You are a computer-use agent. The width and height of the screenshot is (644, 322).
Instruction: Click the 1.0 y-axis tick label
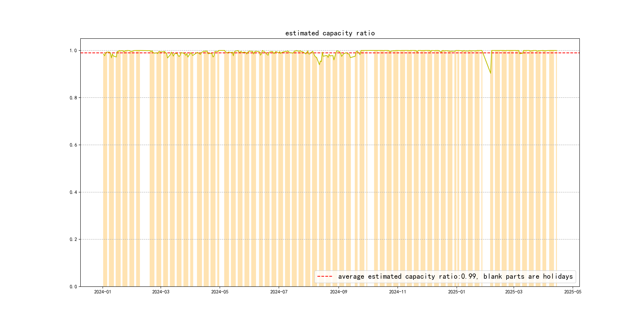coord(73,50)
